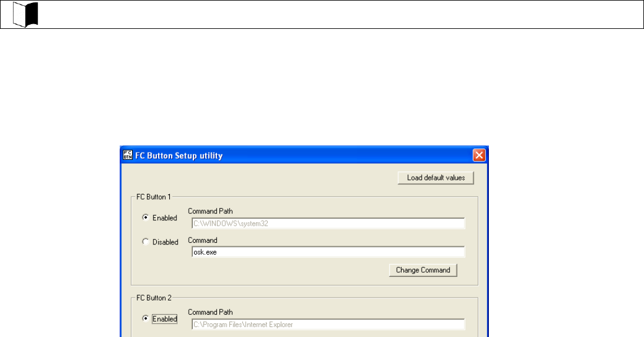Click Command Path field showing C:\WINDOWS\system32
Viewport: 644px width, 337px height.
point(328,224)
